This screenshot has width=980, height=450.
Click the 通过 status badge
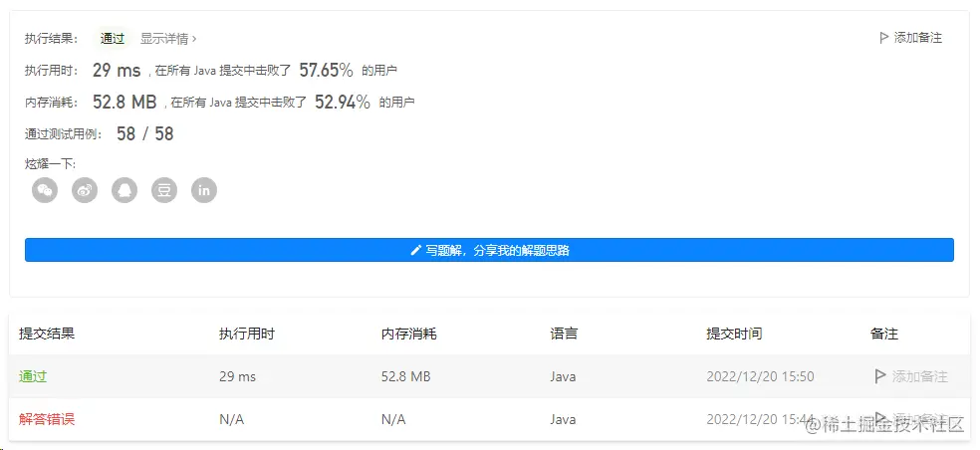pyautogui.click(x=113, y=38)
